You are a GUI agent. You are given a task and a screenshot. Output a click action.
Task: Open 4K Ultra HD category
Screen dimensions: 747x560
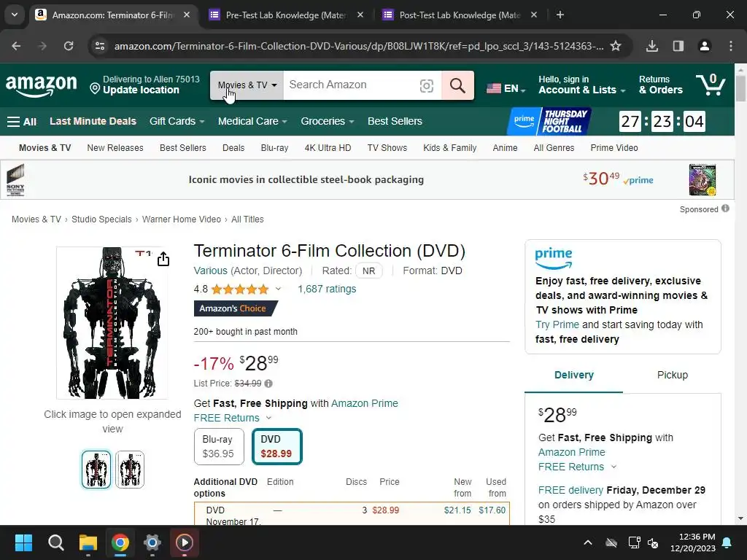[x=328, y=147]
